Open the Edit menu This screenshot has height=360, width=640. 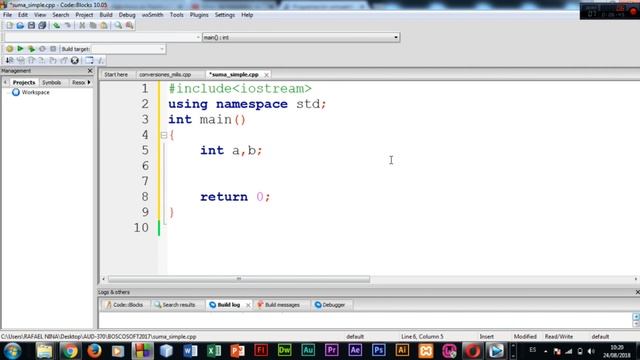23,15
